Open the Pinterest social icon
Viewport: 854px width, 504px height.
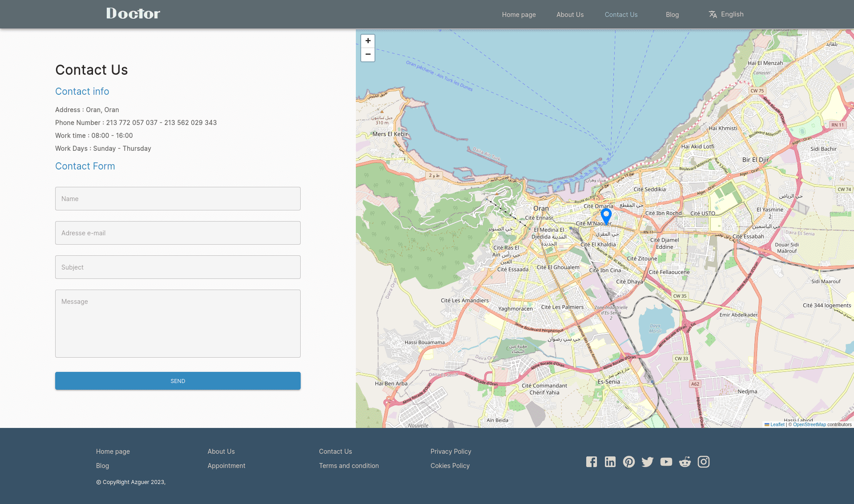tap(628, 462)
